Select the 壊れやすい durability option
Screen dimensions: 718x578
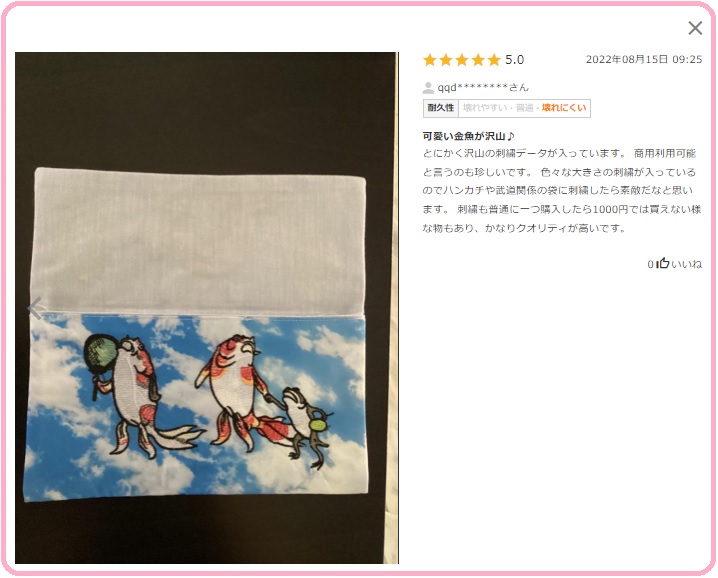pyautogui.click(x=485, y=108)
